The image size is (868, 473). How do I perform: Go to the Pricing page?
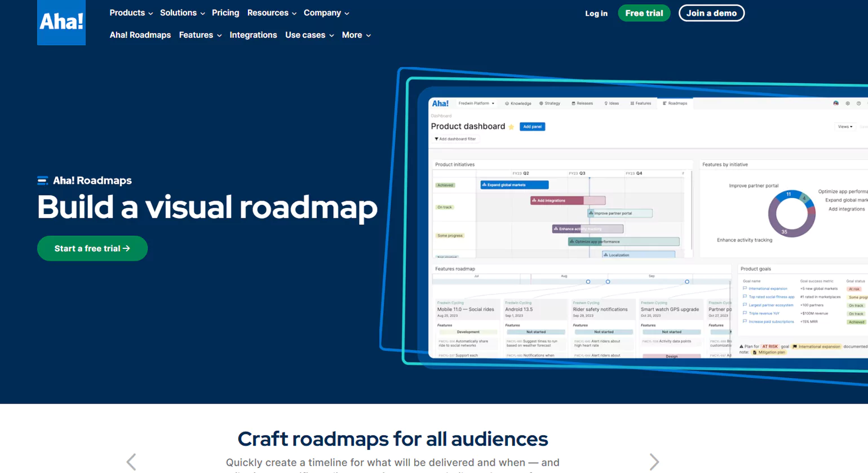225,13
